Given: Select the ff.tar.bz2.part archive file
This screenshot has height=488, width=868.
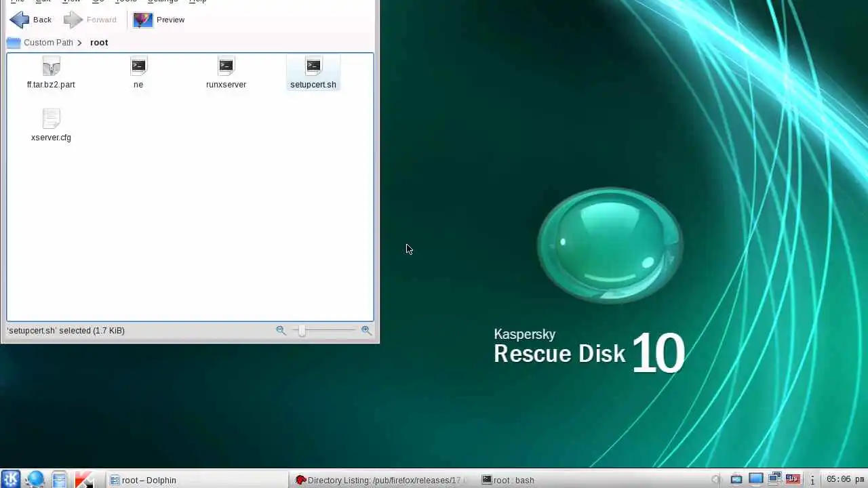Looking at the screenshot, I should (51, 73).
